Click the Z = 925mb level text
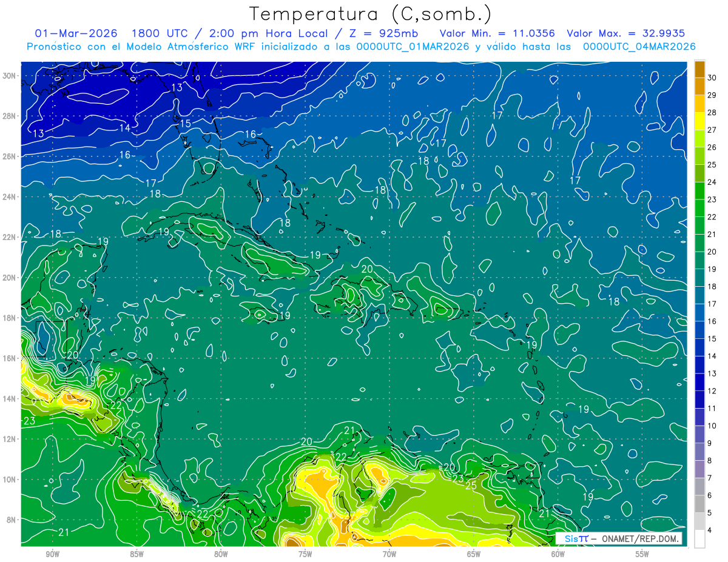The image size is (728, 562). click(x=384, y=33)
